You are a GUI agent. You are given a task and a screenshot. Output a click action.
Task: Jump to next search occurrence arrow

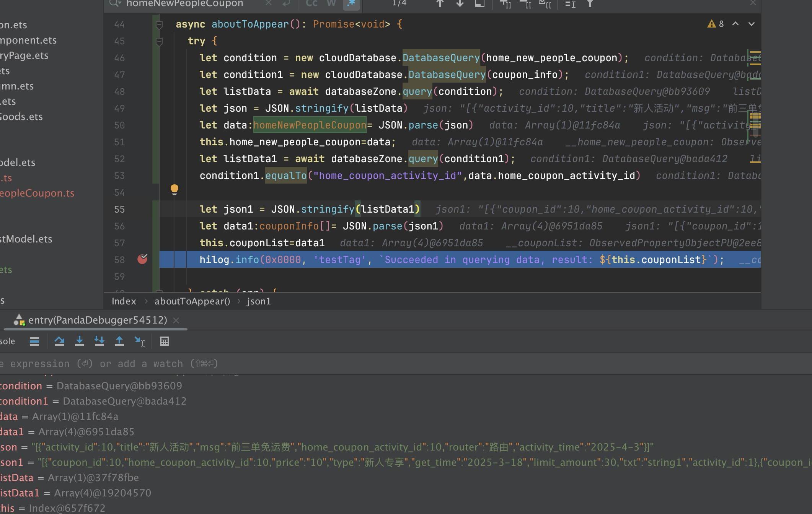[460, 4]
